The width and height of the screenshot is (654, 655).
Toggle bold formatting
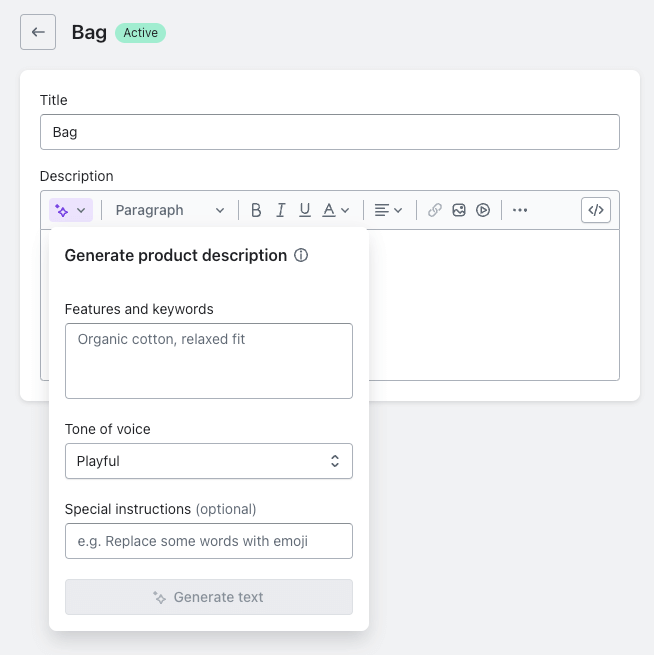tap(256, 210)
